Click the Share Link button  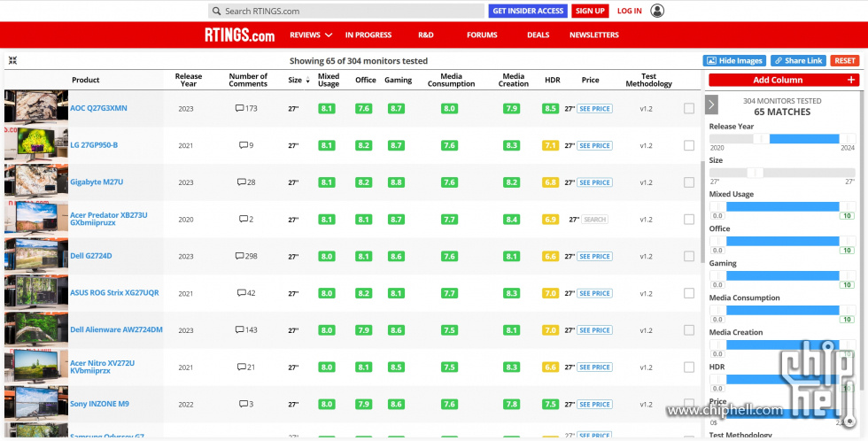(798, 61)
